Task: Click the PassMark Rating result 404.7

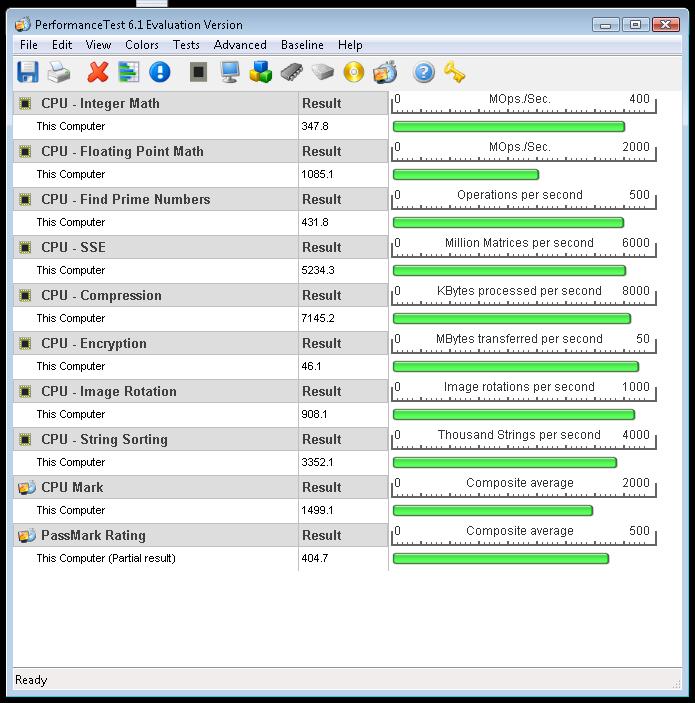Action: pyautogui.click(x=315, y=558)
